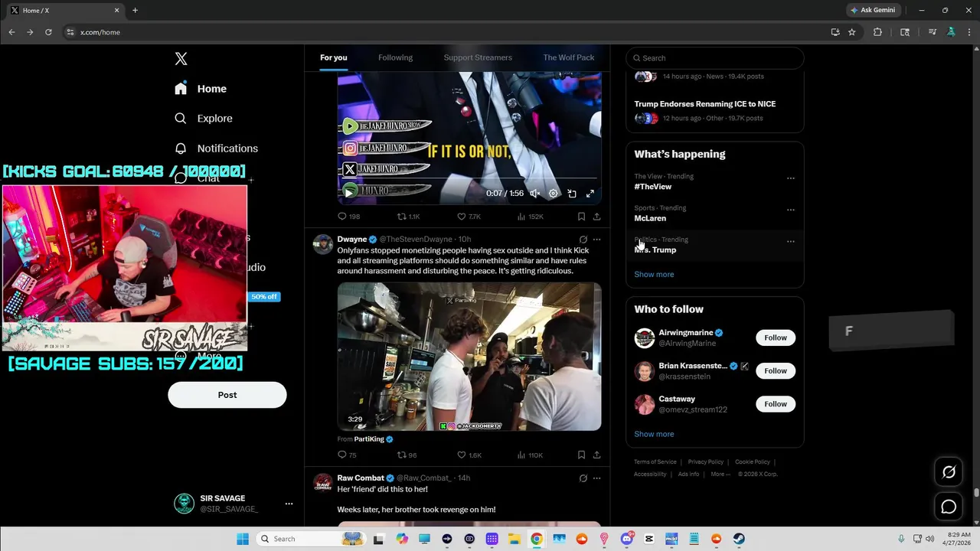Click the Post button
The width and height of the screenshot is (980, 551).
(227, 395)
